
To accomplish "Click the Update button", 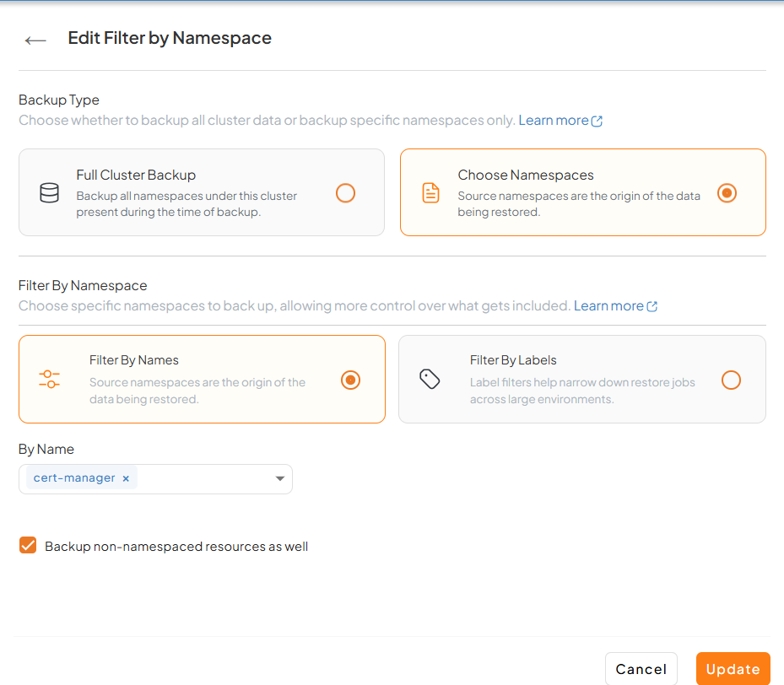I will point(733,668).
